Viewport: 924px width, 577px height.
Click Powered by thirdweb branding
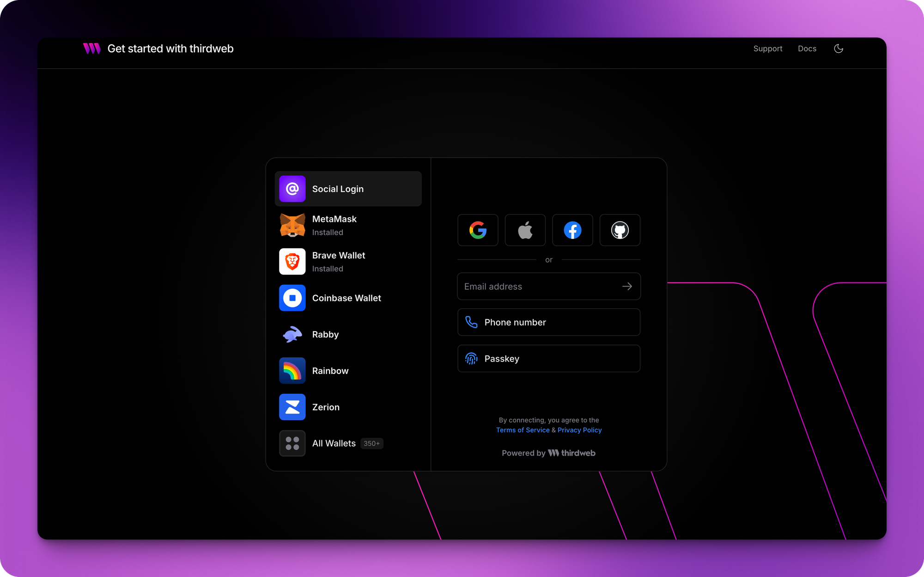pos(548,453)
